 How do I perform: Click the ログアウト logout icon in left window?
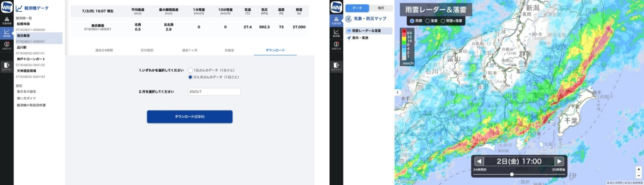click(7, 66)
